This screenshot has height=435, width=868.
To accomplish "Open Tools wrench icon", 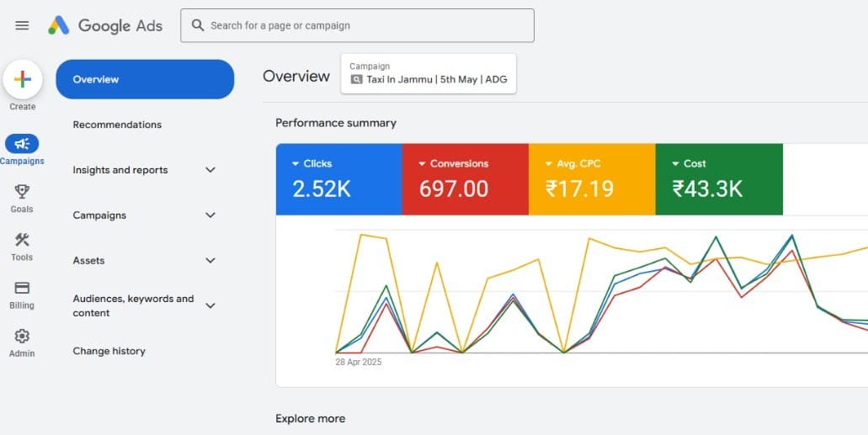I will [22, 241].
